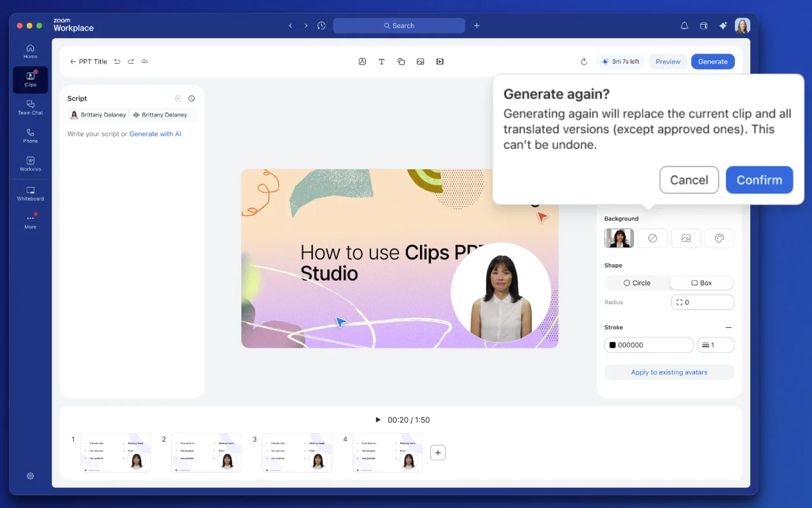Viewport: 812px width, 508px height.
Task: Open notifications bell
Action: [684, 25]
